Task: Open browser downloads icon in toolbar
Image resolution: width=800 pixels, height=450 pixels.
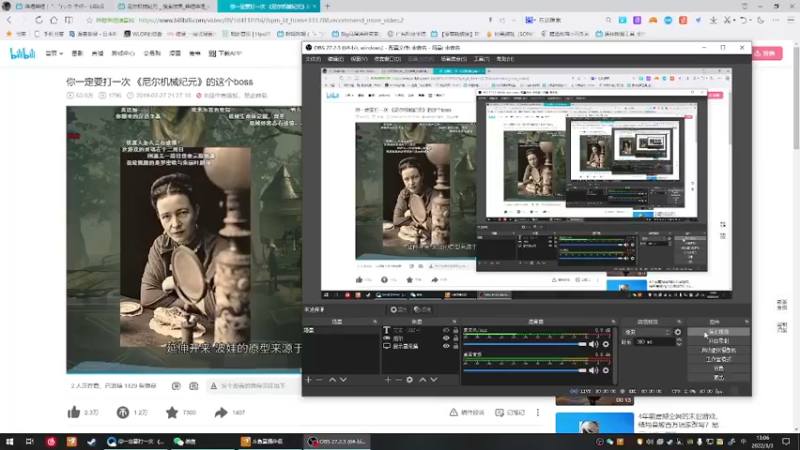Action: pyautogui.click(x=713, y=20)
